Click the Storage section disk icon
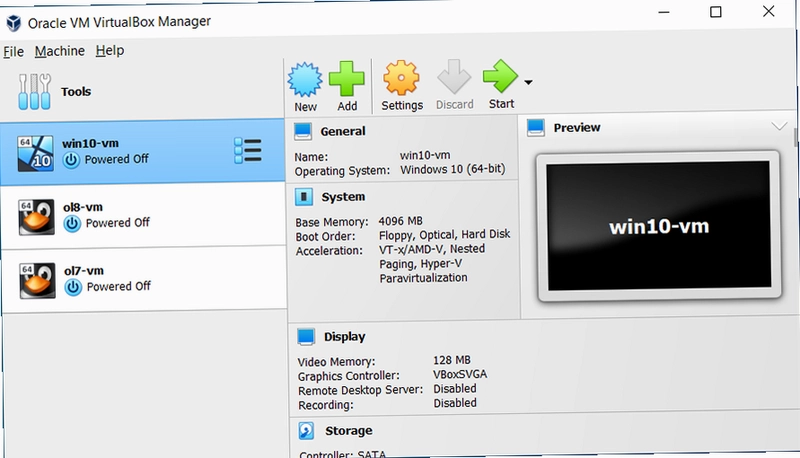Screen dimensions: 800x458 [x=307, y=431]
